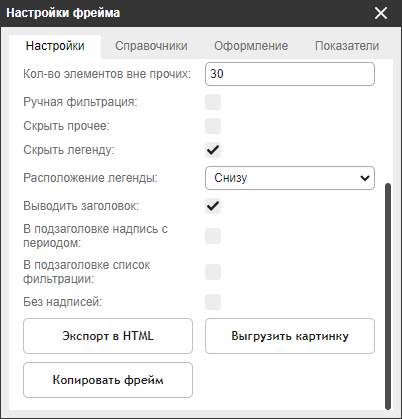Screen dimensions: 402x419
Task: Click the Скрыть прочее label text
Action: [x=66, y=126]
